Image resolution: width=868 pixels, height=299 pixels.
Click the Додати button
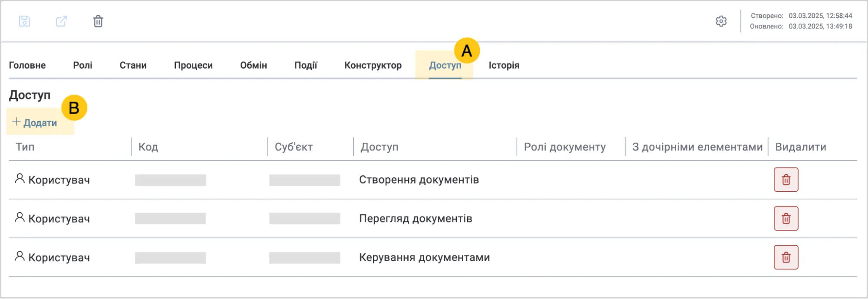click(x=35, y=122)
